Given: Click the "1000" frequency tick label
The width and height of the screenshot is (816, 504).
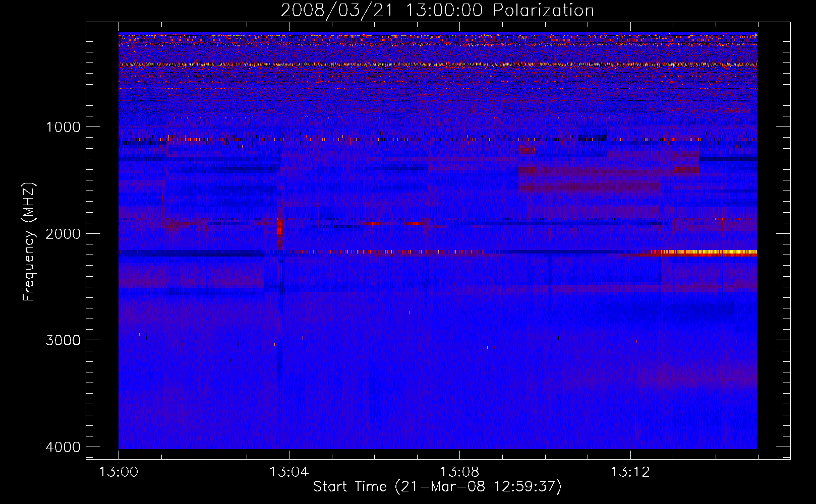Looking at the screenshot, I should click(63, 127).
